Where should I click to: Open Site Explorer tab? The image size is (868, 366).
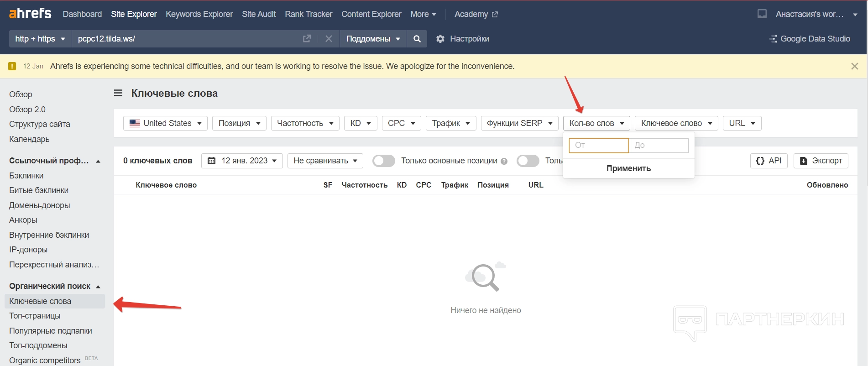[x=134, y=14]
